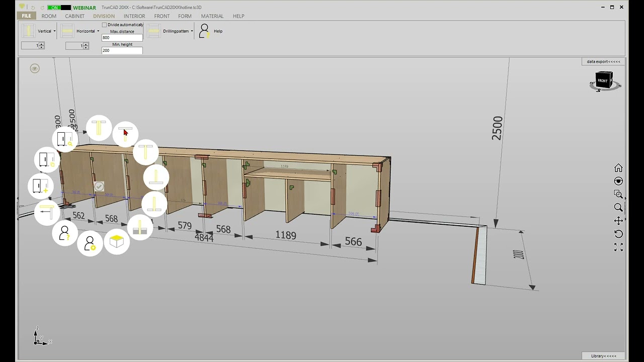Click the cabinet with plus sign radial icon
The width and height of the screenshot is (644, 362).
coord(40,186)
